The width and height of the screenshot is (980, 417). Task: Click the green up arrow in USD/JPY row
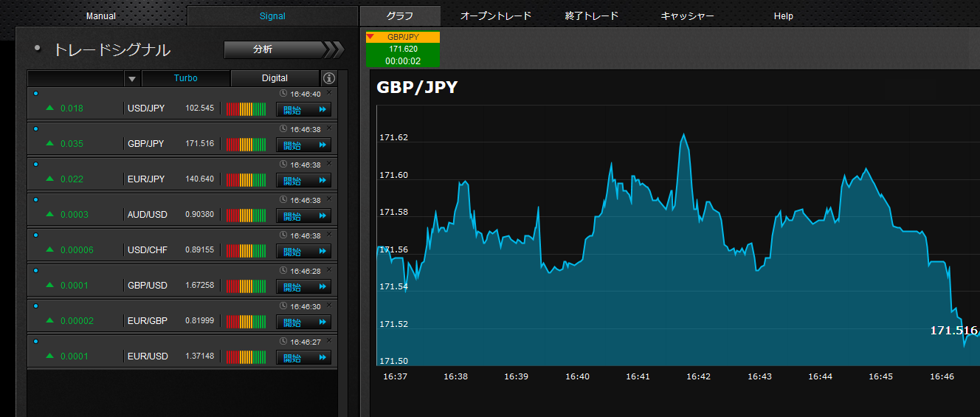point(50,108)
